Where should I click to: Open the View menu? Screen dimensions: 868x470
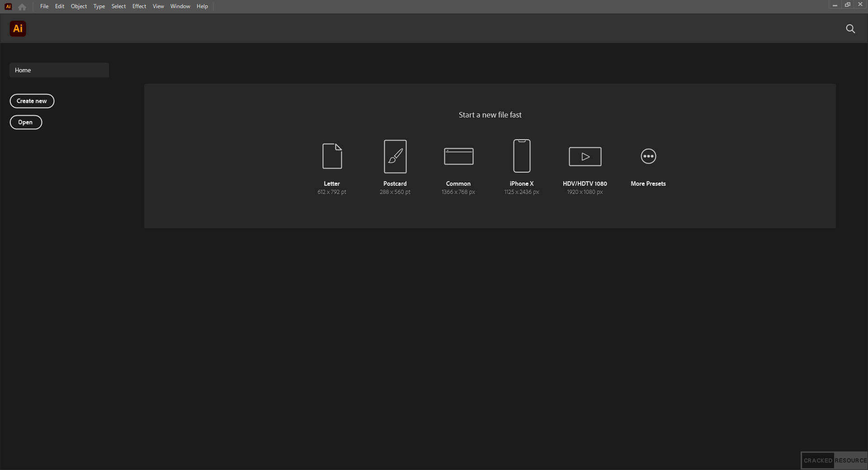coord(158,6)
